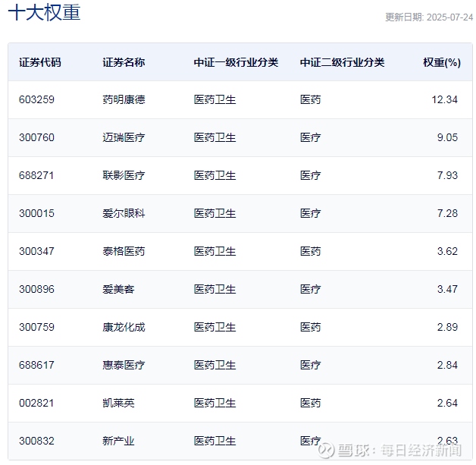Click weight value 7.28
The image size is (476, 465).
coord(447,213)
